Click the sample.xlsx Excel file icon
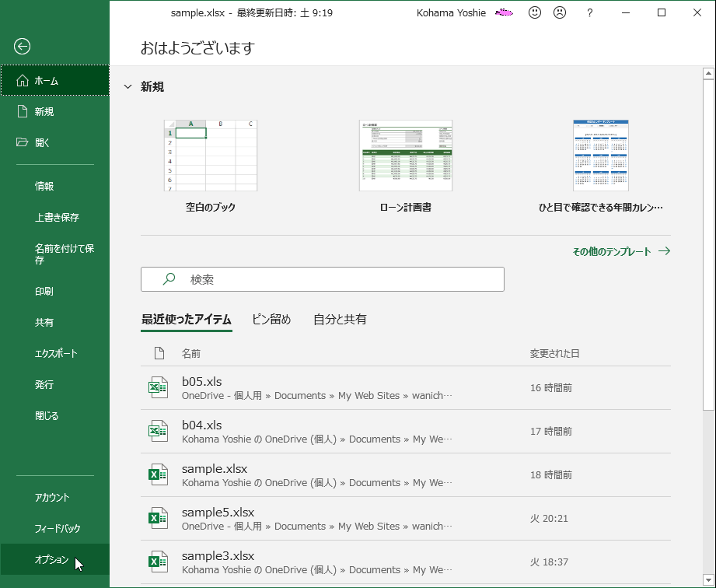Viewport: 716px width, 588px height. (158, 474)
